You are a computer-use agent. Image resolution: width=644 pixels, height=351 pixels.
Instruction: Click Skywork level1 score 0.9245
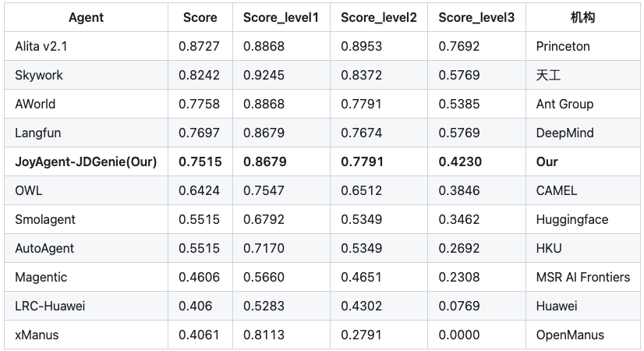pos(264,75)
